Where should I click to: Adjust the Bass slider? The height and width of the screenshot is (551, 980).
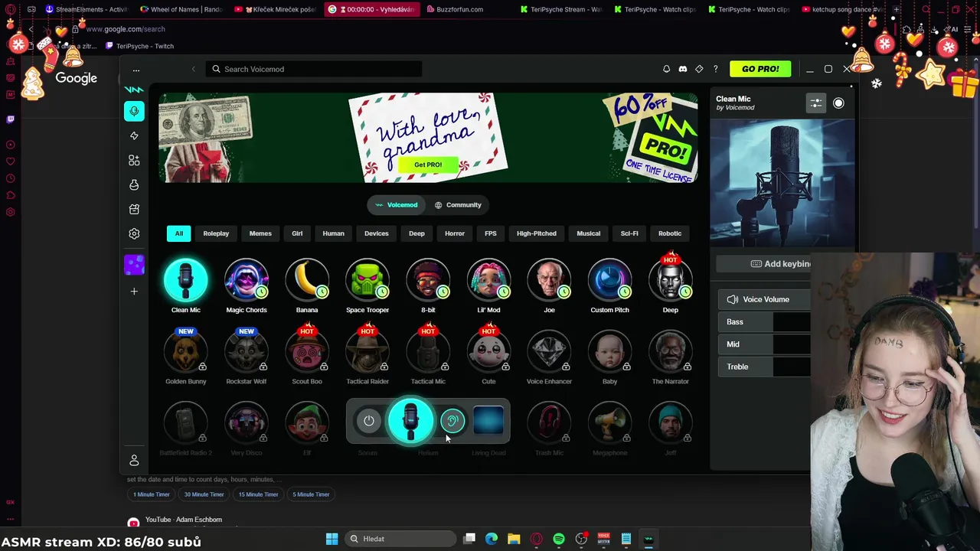(792, 322)
